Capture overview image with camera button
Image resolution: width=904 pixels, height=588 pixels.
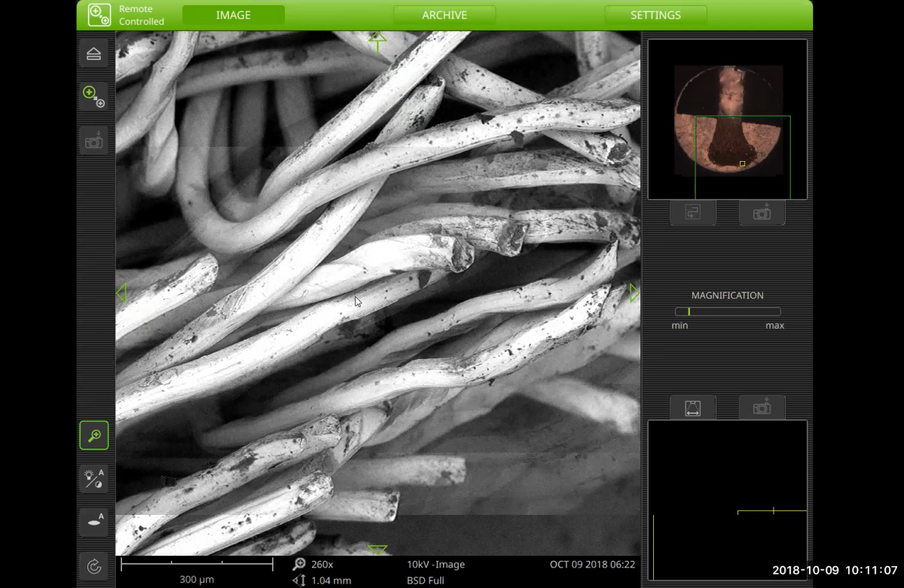pos(762,213)
